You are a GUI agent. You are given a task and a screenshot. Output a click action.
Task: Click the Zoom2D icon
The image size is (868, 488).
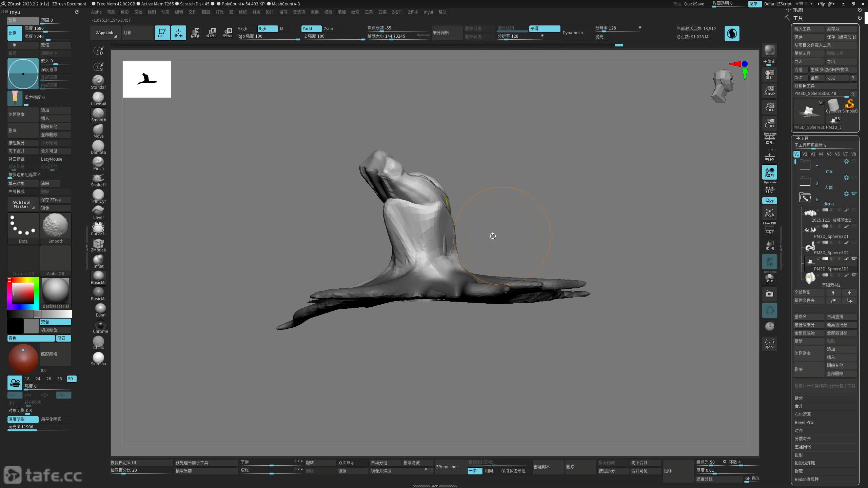769,90
